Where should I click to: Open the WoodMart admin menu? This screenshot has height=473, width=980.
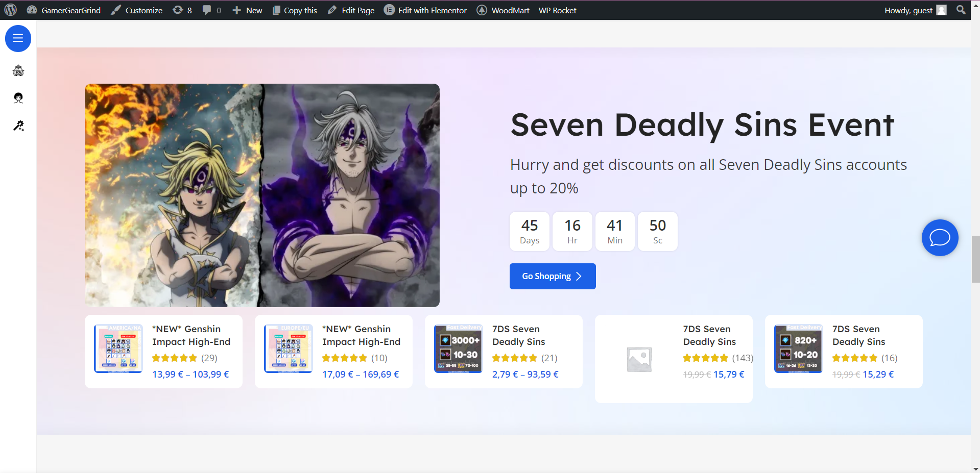[x=503, y=10]
